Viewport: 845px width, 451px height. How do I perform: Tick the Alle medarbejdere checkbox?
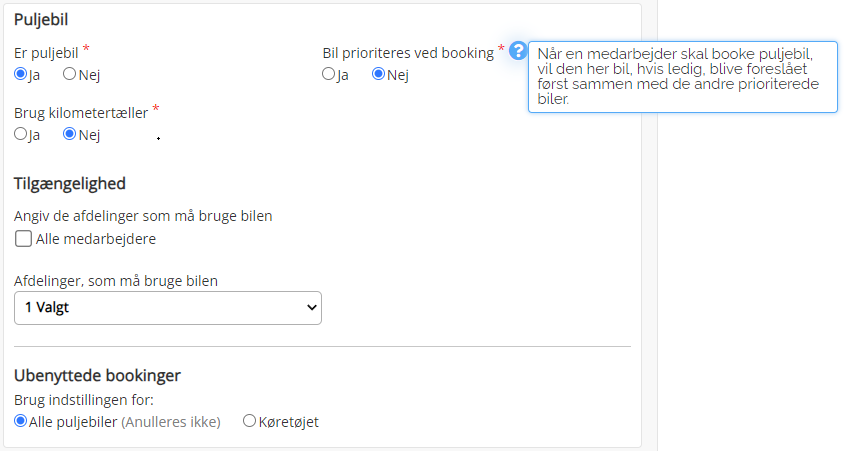click(23, 238)
